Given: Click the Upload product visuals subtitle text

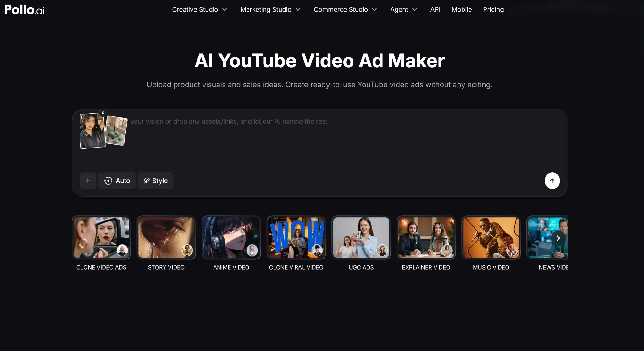Looking at the screenshot, I should (319, 85).
